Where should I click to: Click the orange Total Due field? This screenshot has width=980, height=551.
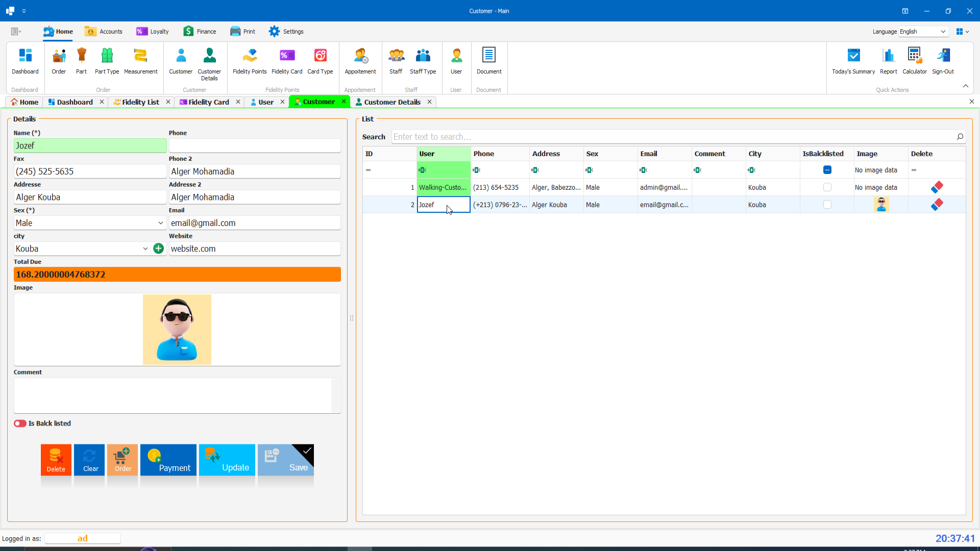pos(177,274)
